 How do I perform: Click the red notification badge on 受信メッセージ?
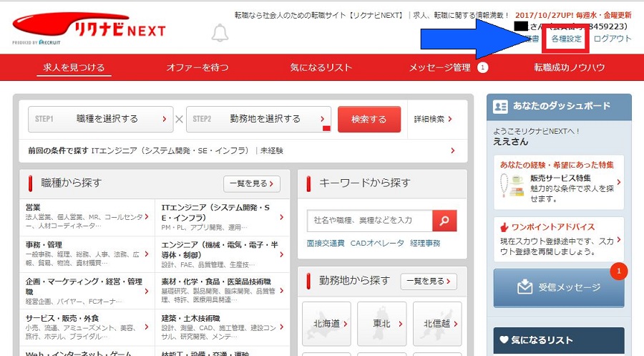click(618, 271)
